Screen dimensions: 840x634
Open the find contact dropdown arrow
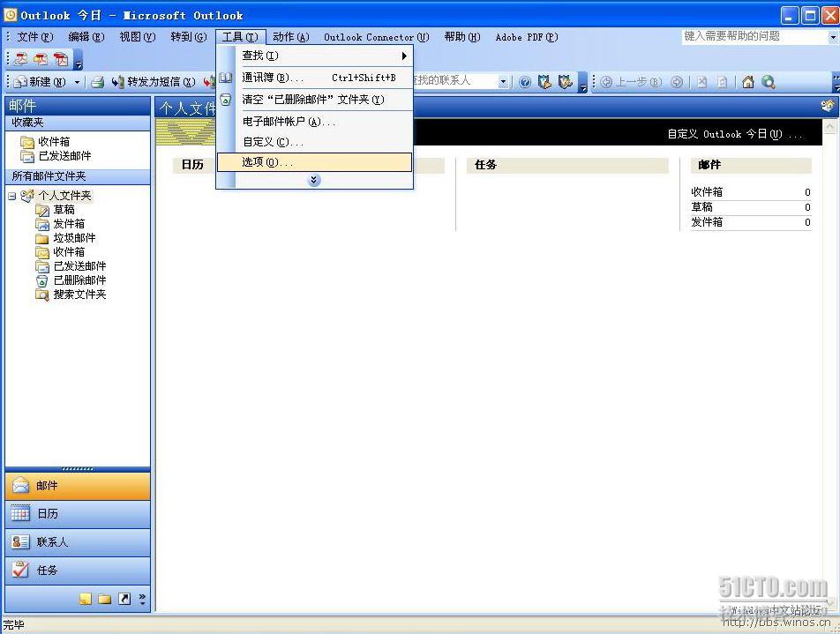503,82
